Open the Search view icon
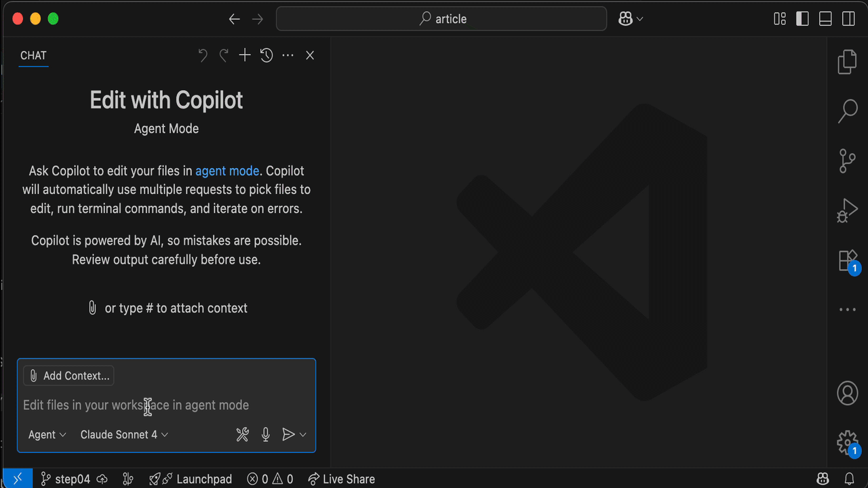This screenshot has height=488, width=868. (847, 111)
